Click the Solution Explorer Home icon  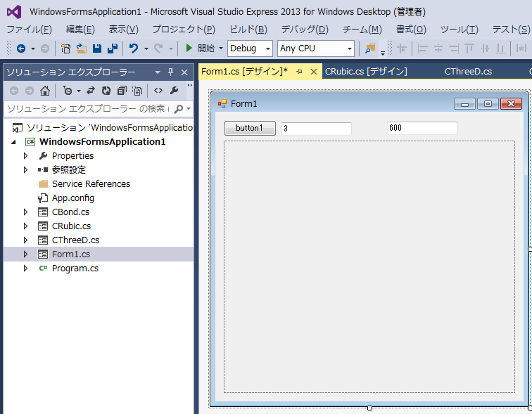tap(45, 91)
